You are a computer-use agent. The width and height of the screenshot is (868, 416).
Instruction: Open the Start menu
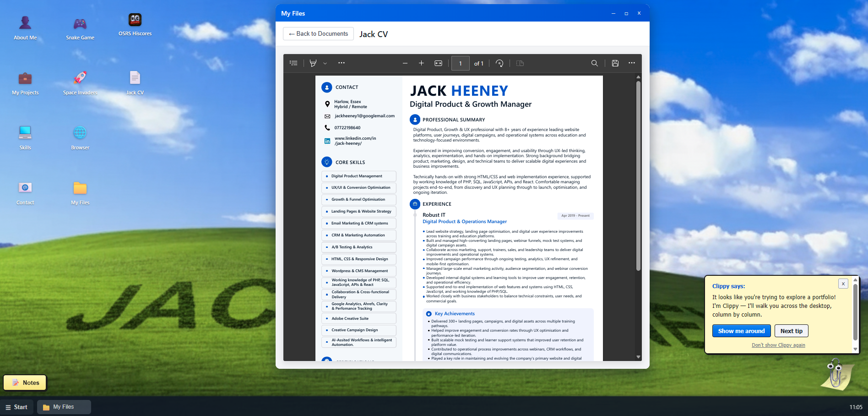16,407
